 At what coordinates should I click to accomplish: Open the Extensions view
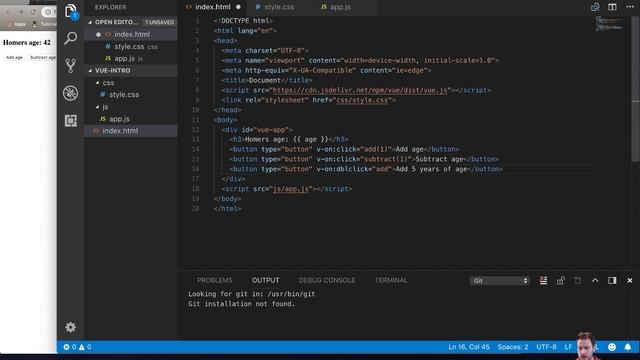tap(71, 120)
